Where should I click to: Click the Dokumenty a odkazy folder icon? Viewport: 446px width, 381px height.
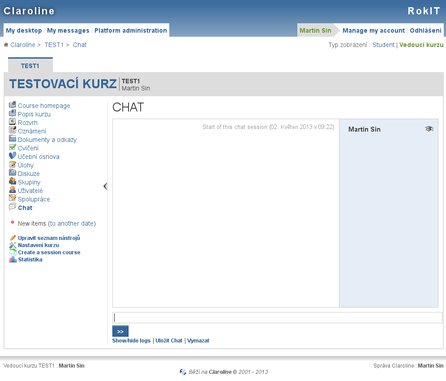pos(12,139)
